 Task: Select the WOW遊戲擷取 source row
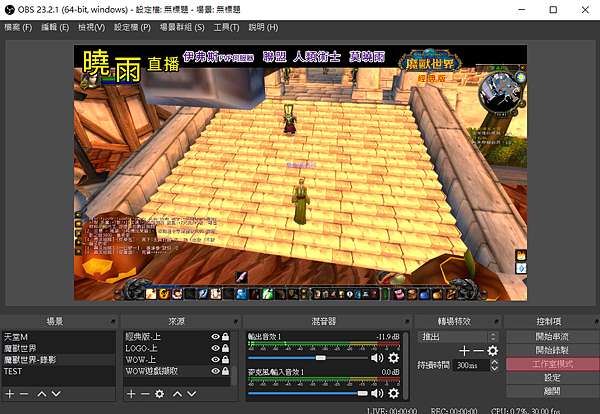click(x=177, y=371)
